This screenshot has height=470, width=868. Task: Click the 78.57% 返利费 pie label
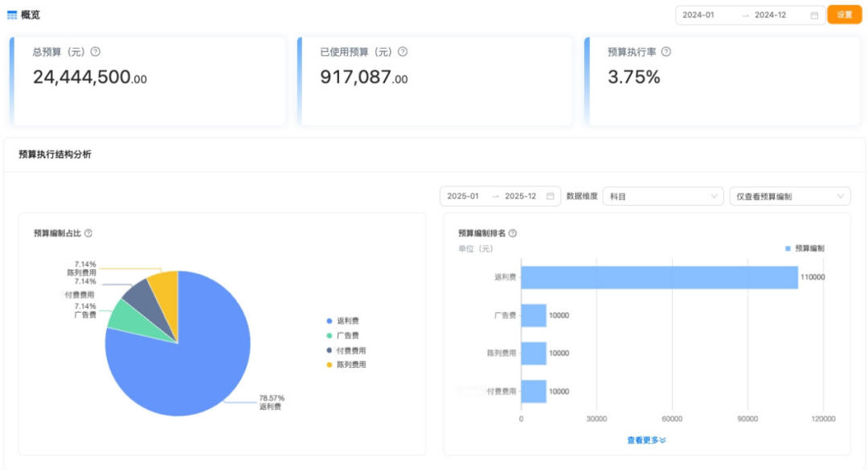tap(272, 403)
